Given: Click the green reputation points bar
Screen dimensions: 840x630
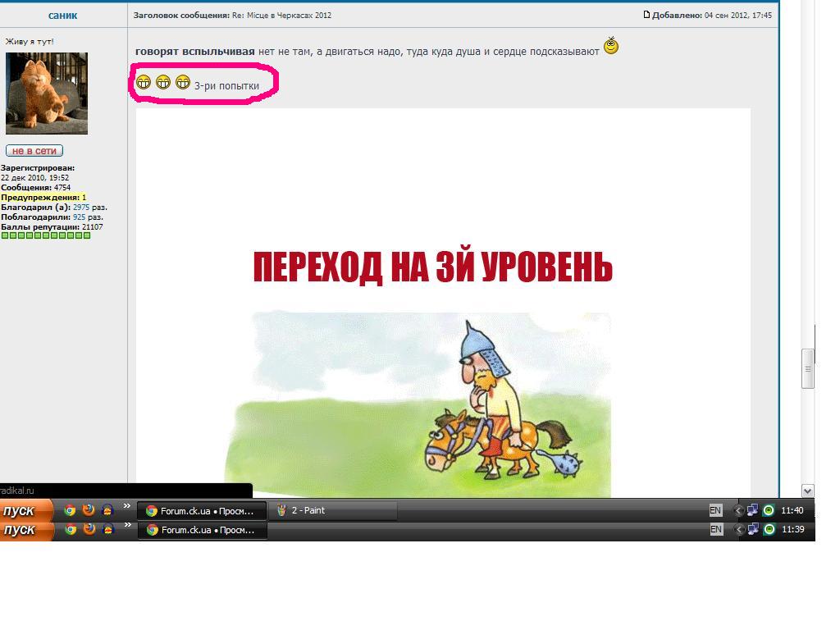Looking at the screenshot, I should pyautogui.click(x=46, y=235).
